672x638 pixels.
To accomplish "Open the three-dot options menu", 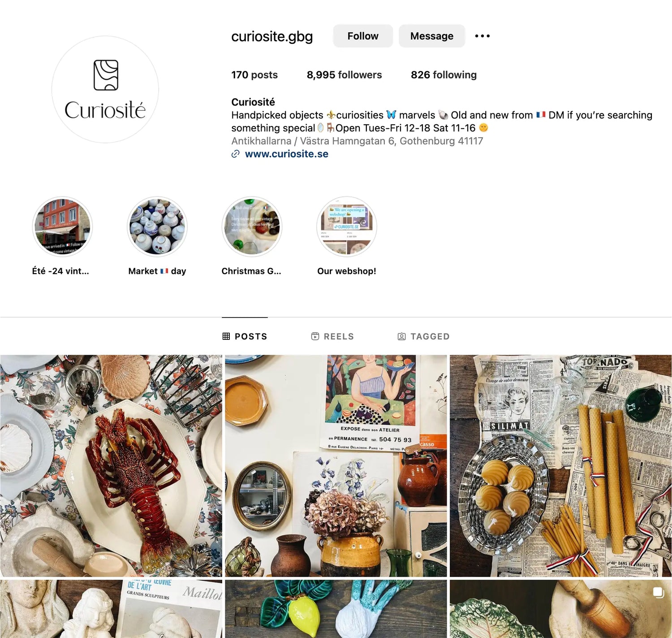I will [x=482, y=36].
